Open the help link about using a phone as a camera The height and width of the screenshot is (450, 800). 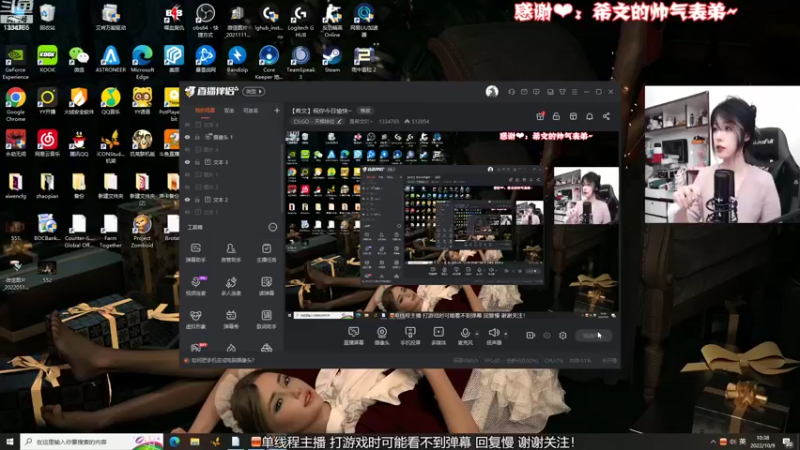click(x=222, y=360)
